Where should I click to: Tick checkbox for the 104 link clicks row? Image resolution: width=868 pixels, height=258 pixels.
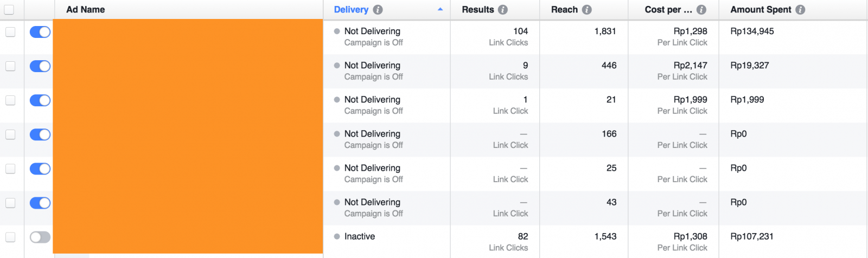point(10,32)
